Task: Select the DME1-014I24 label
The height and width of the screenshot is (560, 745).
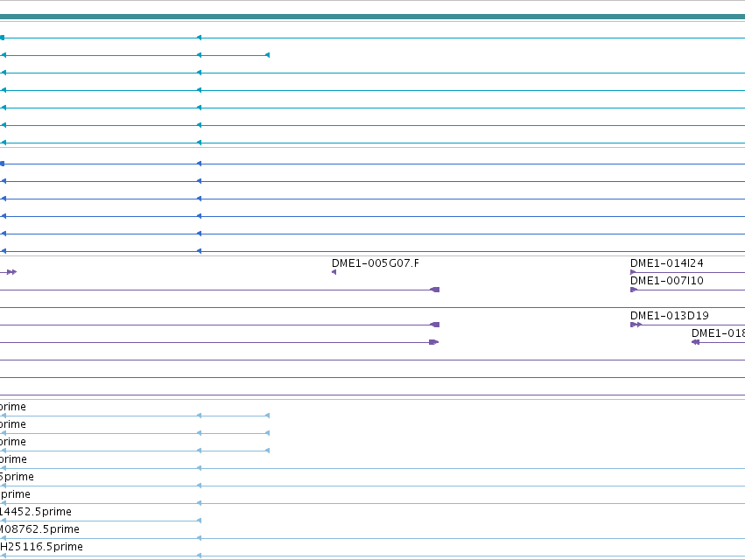Action: point(666,263)
